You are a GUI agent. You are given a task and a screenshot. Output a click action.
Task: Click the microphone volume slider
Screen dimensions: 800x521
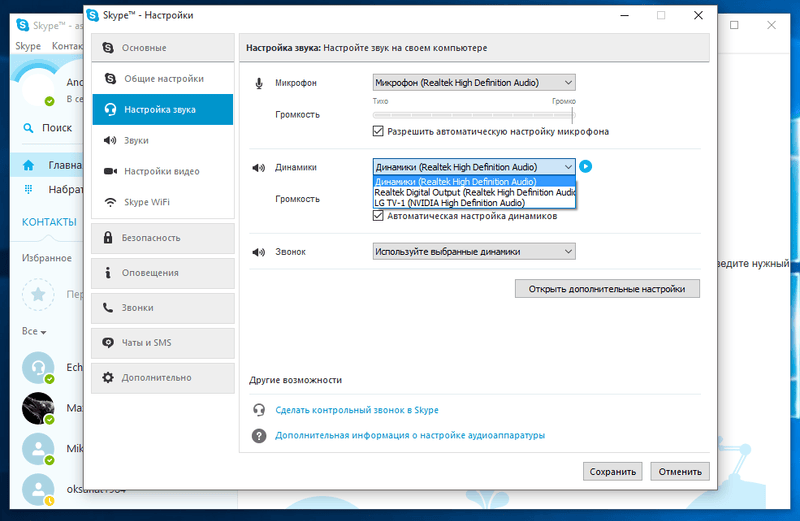(474, 115)
